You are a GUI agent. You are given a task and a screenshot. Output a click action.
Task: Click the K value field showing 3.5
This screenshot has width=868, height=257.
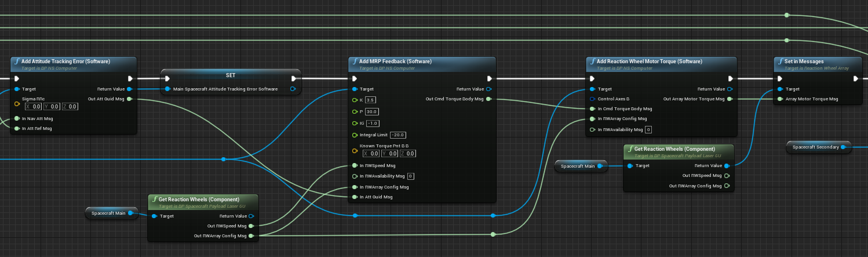point(371,100)
